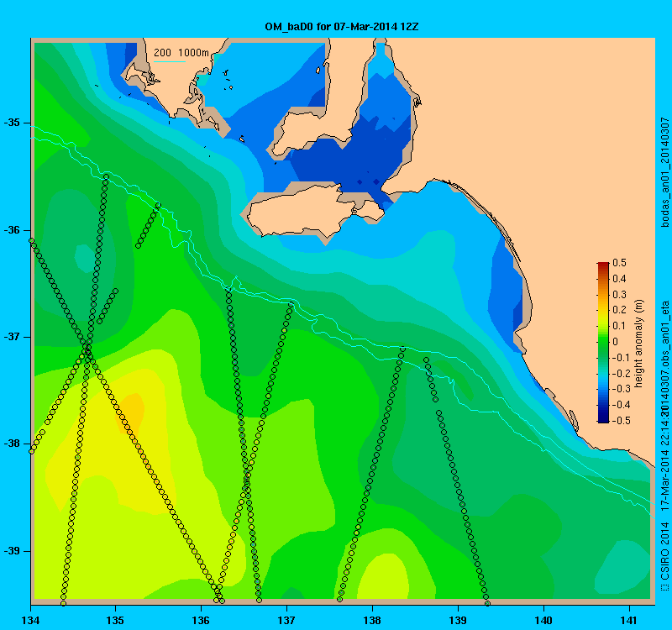Image resolution: width=672 pixels, height=630 pixels.
Task: Click the '0.2' color bar label
Action: click(619, 310)
